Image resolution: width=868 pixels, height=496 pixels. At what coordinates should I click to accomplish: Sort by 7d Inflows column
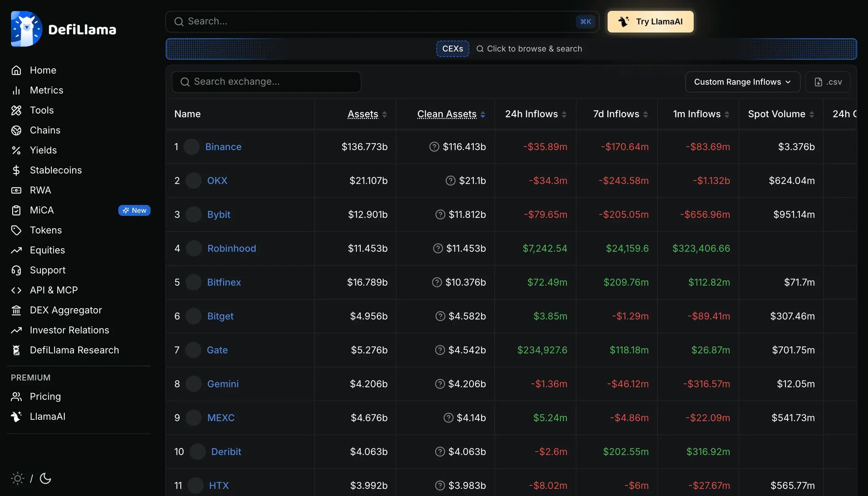click(x=620, y=114)
